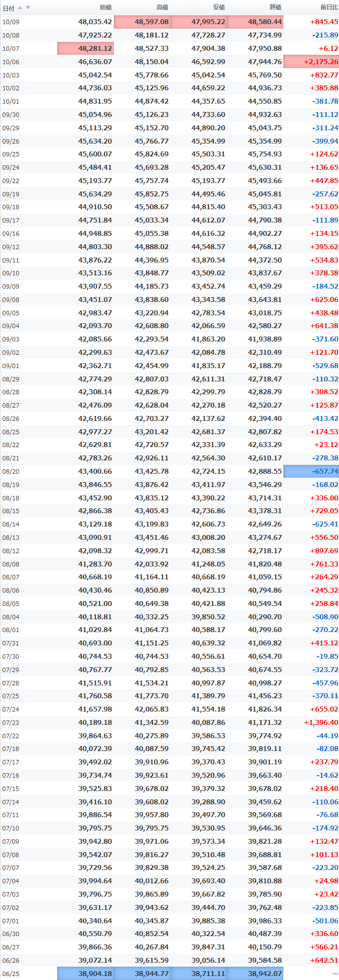The height and width of the screenshot is (980, 339).
Task: Click low value 40,423.13 on 08/06
Action: click(208, 590)
